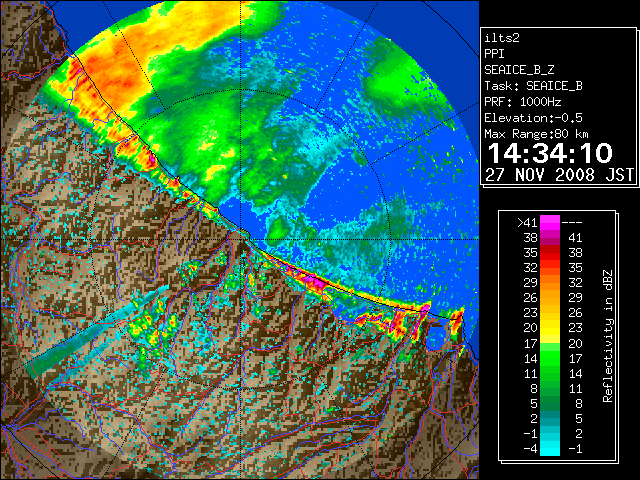
Task: Pick the dark green 8–11 dBZ legend band
Action: 550,388
